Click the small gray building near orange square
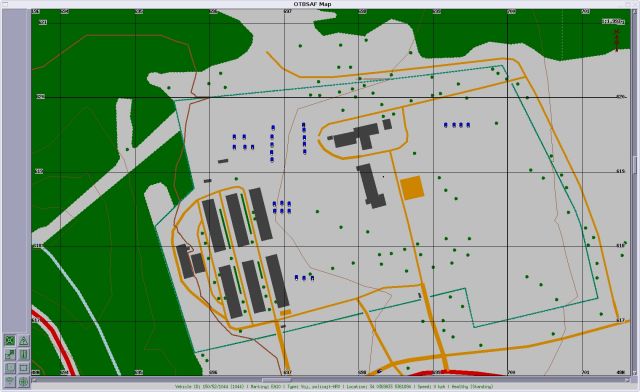This screenshot has width=640, height=392. (x=387, y=124)
